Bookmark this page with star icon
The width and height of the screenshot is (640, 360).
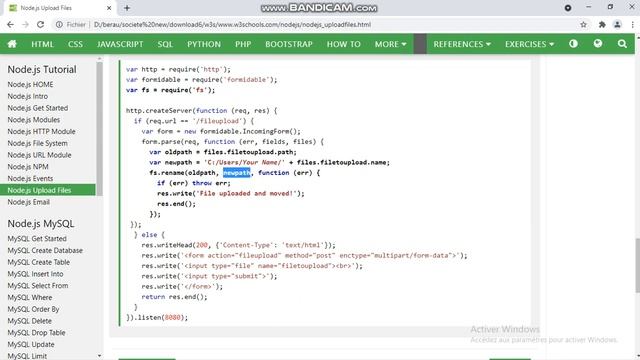584,24
